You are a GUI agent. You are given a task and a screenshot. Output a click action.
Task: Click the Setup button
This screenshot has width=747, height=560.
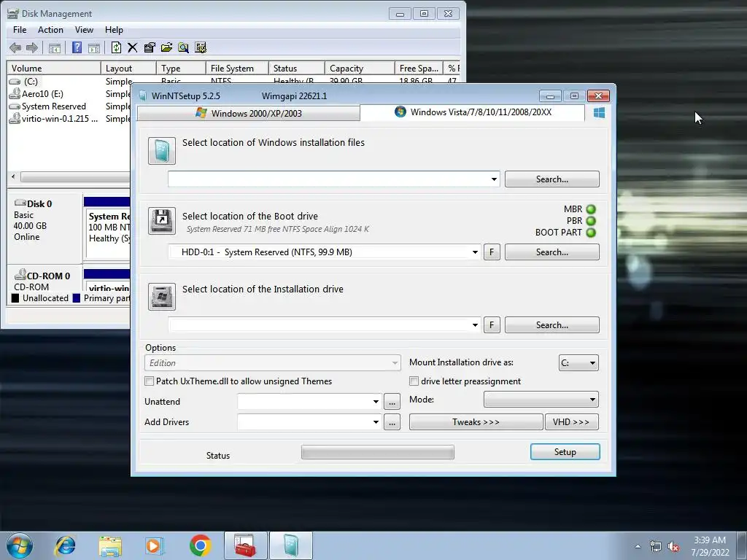tap(565, 452)
